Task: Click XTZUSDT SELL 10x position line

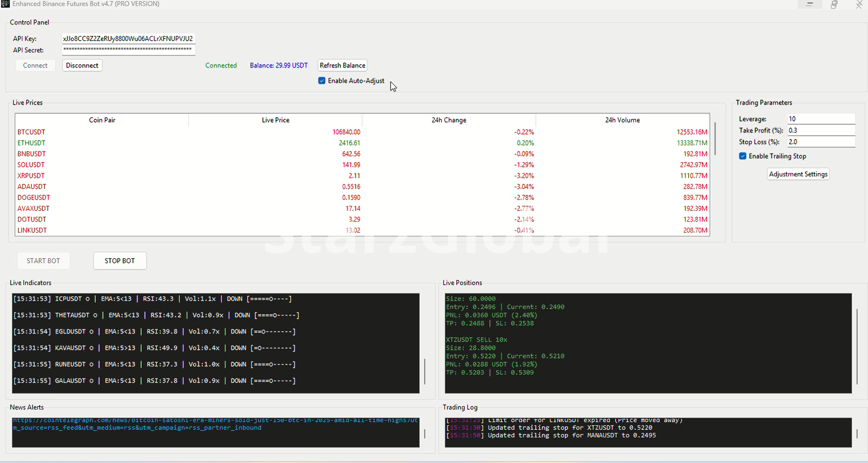Action: (x=476, y=340)
